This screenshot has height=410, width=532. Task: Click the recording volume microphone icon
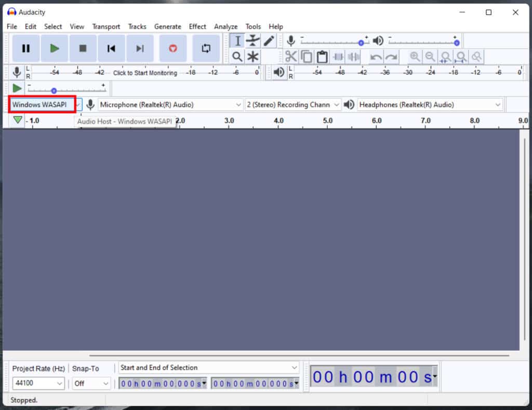[291, 41]
